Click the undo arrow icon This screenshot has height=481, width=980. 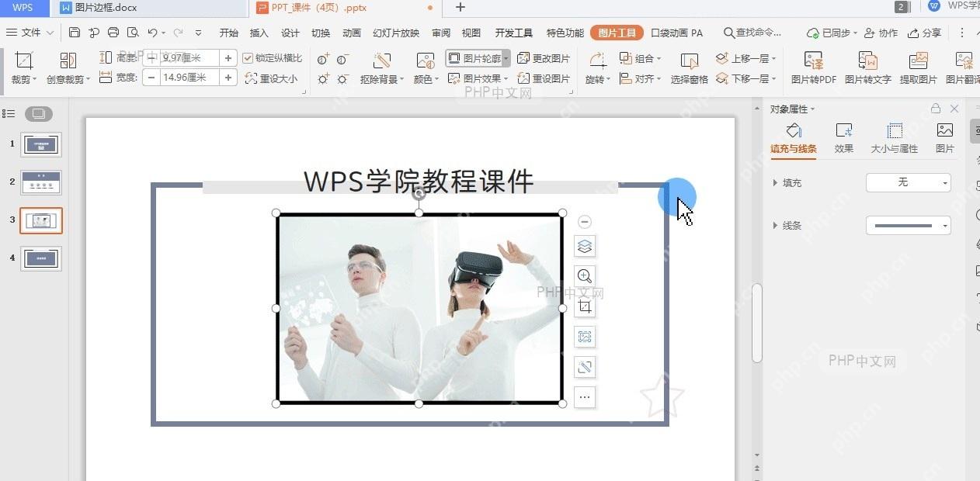152,33
